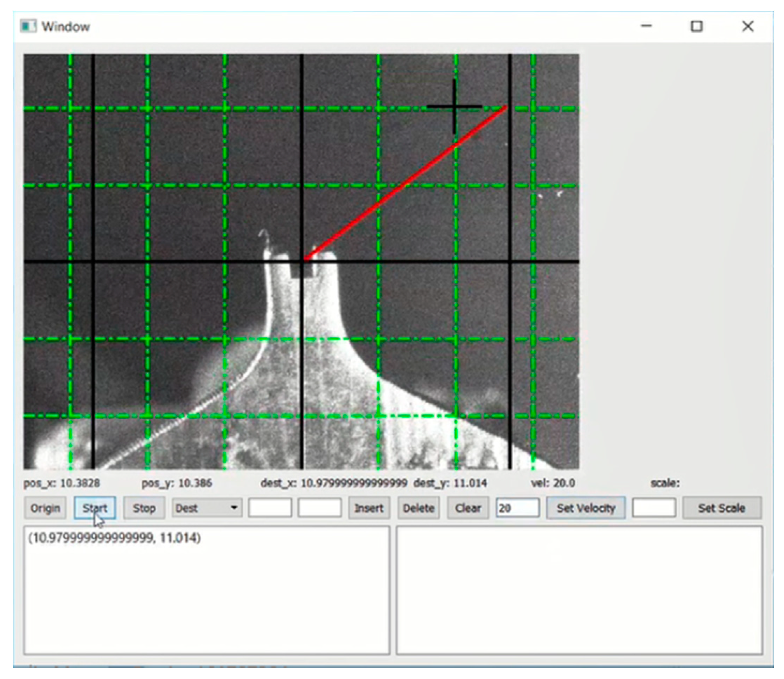Maximize the window
The image size is (784, 679).
click(696, 27)
